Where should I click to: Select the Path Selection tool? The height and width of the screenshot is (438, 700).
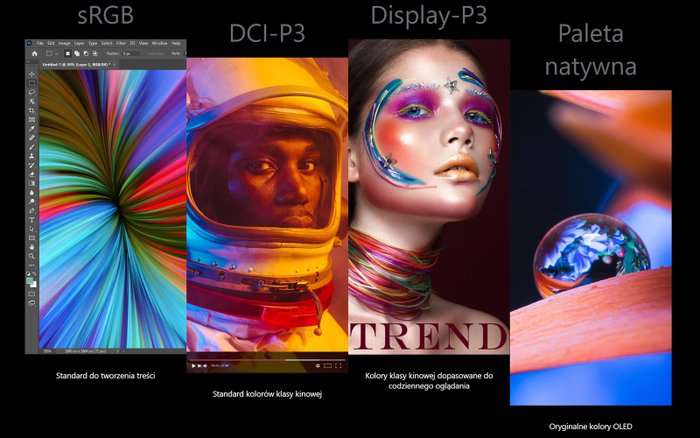pyautogui.click(x=32, y=228)
